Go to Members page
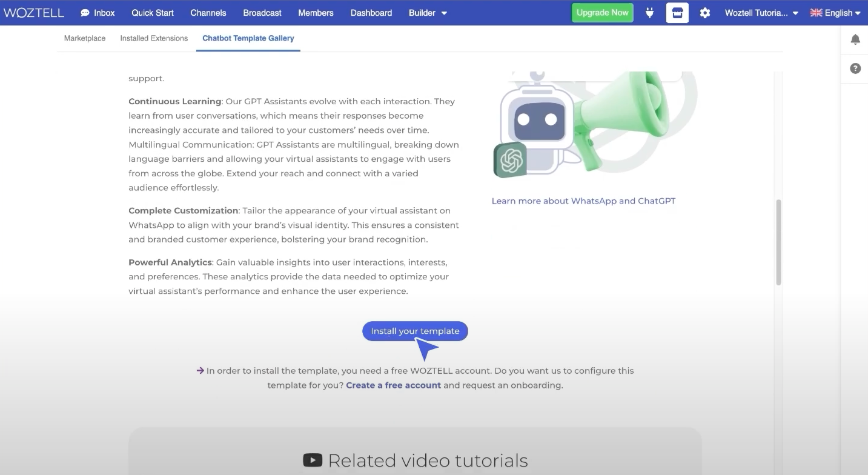 (x=316, y=13)
